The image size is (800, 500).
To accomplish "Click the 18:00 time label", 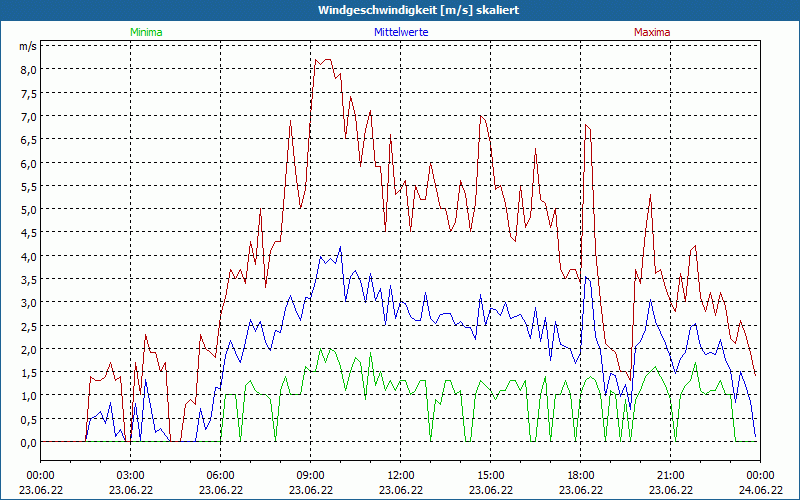I will tap(581, 476).
